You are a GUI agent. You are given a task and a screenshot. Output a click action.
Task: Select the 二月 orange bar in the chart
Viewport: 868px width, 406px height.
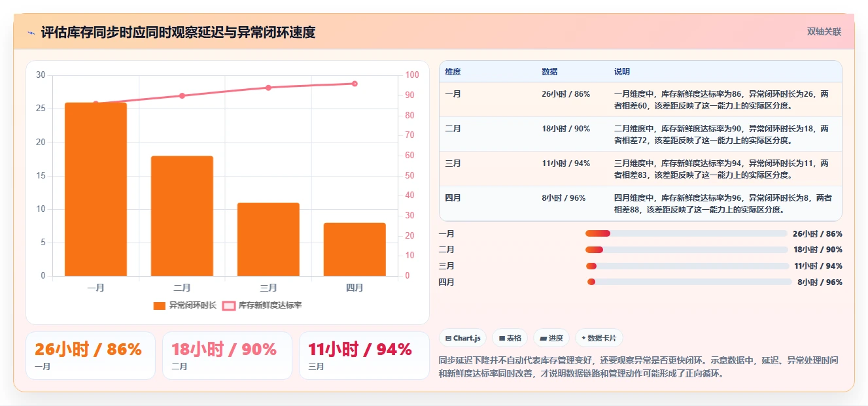182,216
